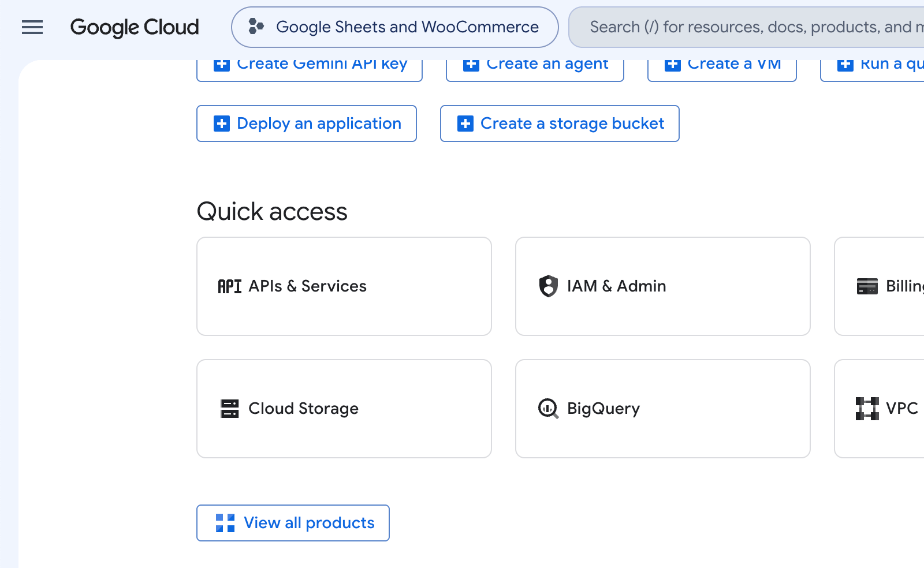Image resolution: width=924 pixels, height=568 pixels.
Task: Click the Quick access heading
Action: coord(272,211)
